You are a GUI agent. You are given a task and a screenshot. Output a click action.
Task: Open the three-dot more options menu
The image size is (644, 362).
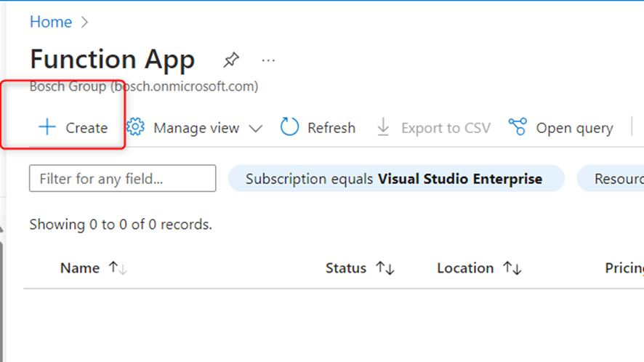tap(268, 60)
